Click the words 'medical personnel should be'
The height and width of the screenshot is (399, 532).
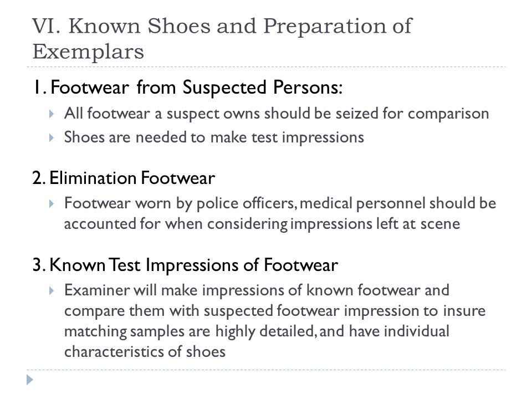pyautogui.click(x=398, y=203)
